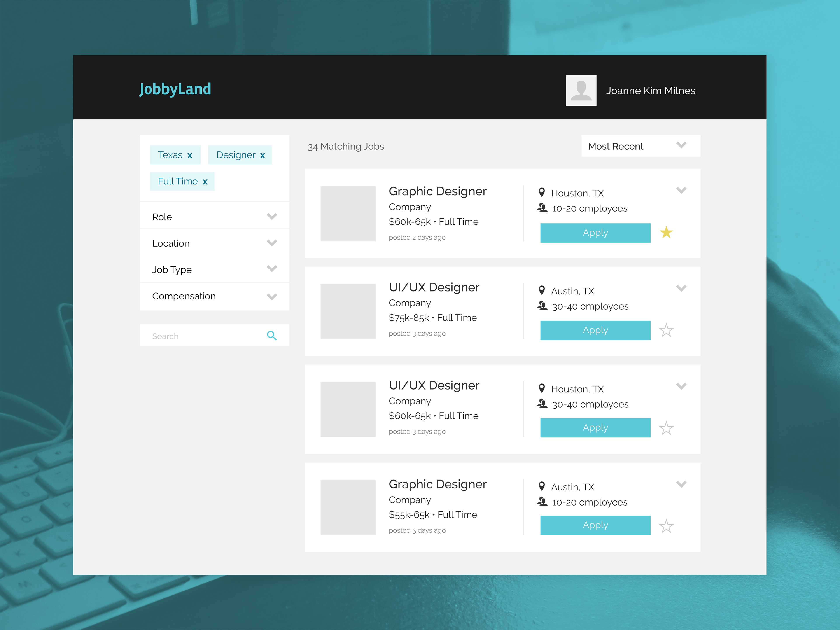The image size is (840, 630).
Task: Click the '$75k-85k • Full Time' text
Action: point(433,318)
